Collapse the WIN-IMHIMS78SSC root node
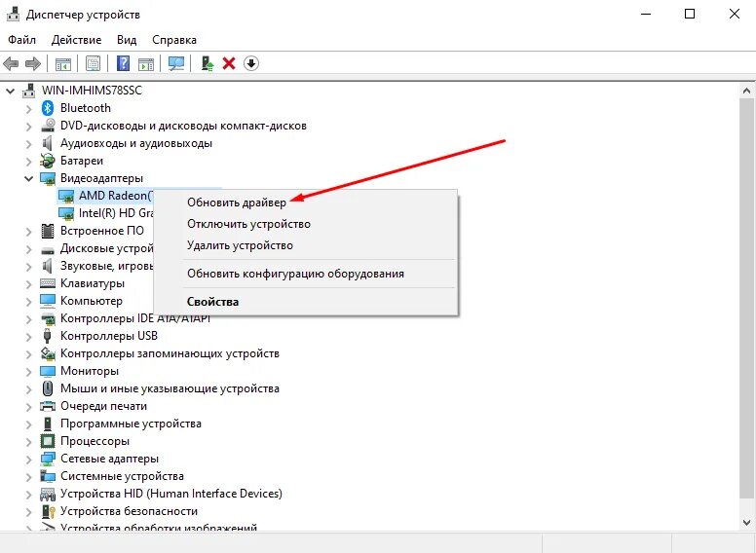 click(10, 91)
